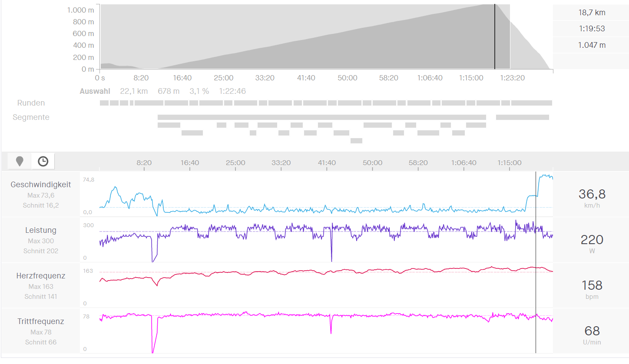Click the 68 U/min cadence readout

point(592,331)
